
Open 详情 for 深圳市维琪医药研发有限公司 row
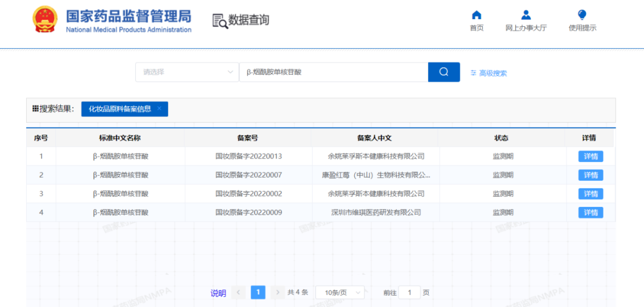590,213
